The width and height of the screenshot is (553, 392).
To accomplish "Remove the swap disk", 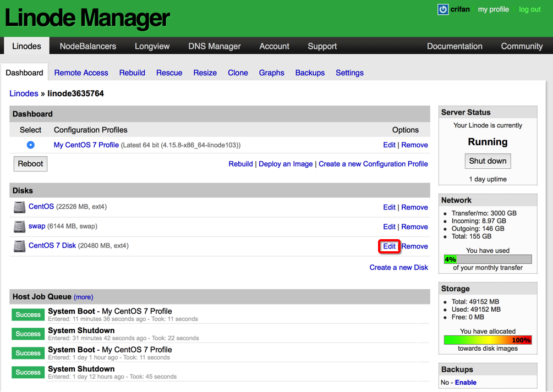I will [x=414, y=227].
